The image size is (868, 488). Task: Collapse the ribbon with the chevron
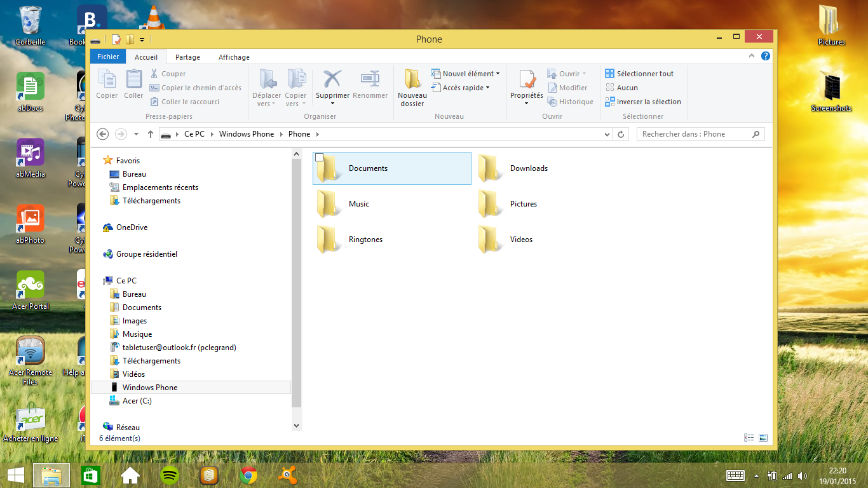(x=752, y=56)
